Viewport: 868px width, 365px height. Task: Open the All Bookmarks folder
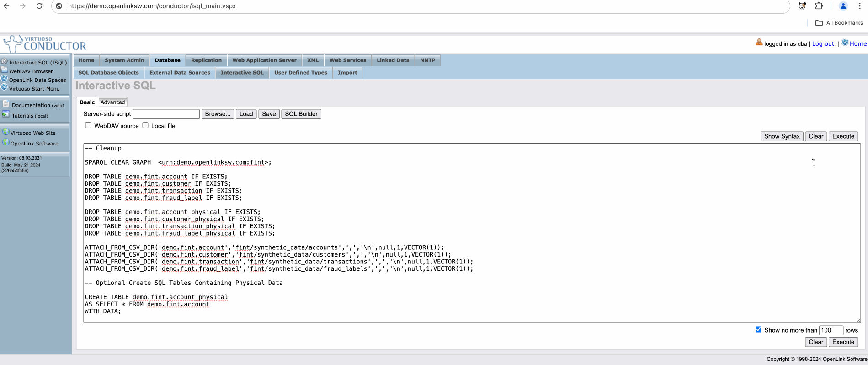click(839, 23)
